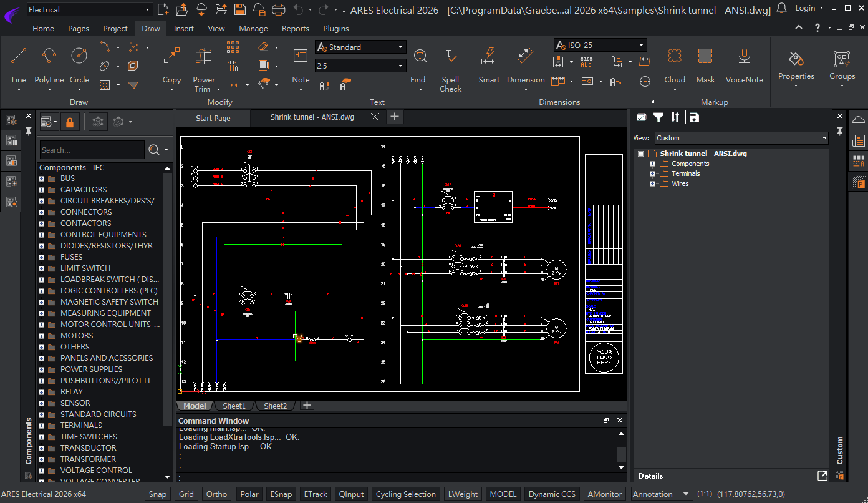Image resolution: width=868 pixels, height=503 pixels.
Task: Click the Command Window scrollbar down arrow
Action: (621, 467)
